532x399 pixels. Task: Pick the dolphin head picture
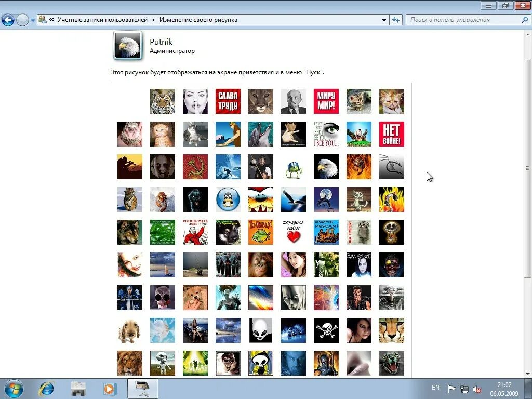point(261,134)
